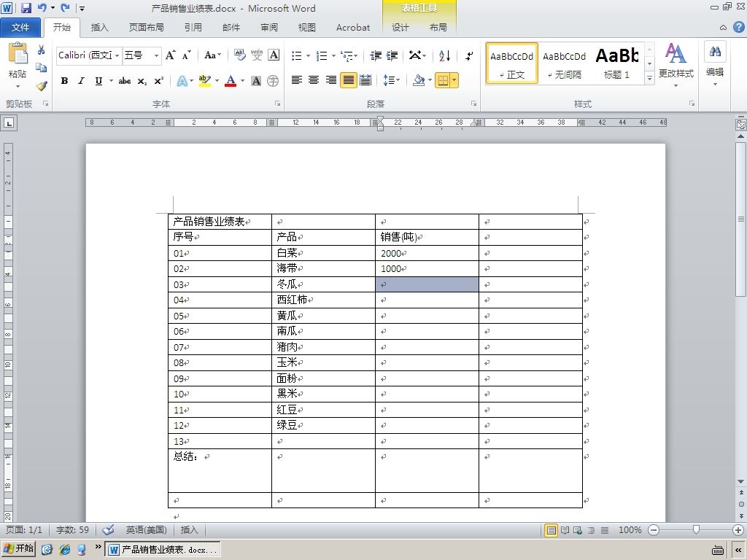Switch to the 审阅 Review tab
The image size is (747, 560).
tap(269, 28)
